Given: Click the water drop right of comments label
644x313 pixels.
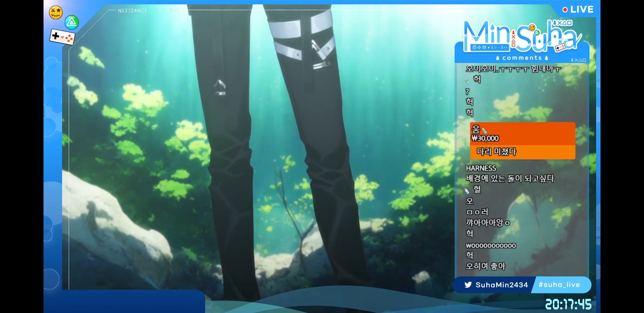Looking at the screenshot, I should (546, 58).
